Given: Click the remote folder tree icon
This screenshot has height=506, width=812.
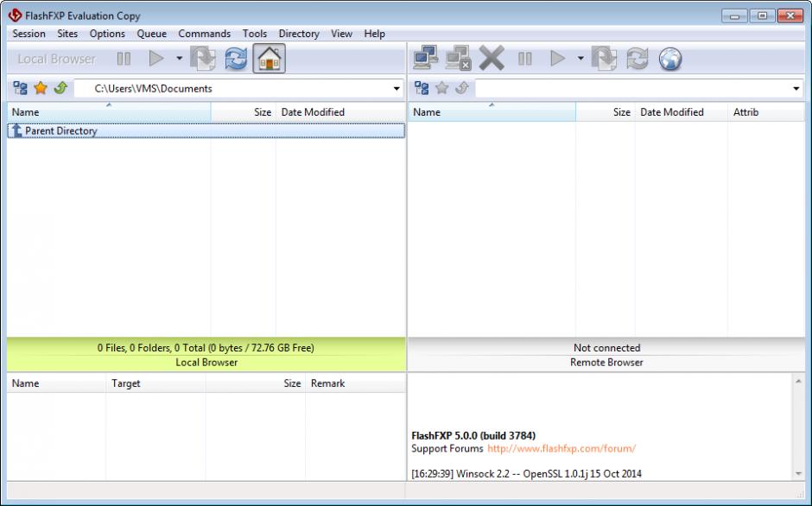Looking at the screenshot, I should point(422,88).
